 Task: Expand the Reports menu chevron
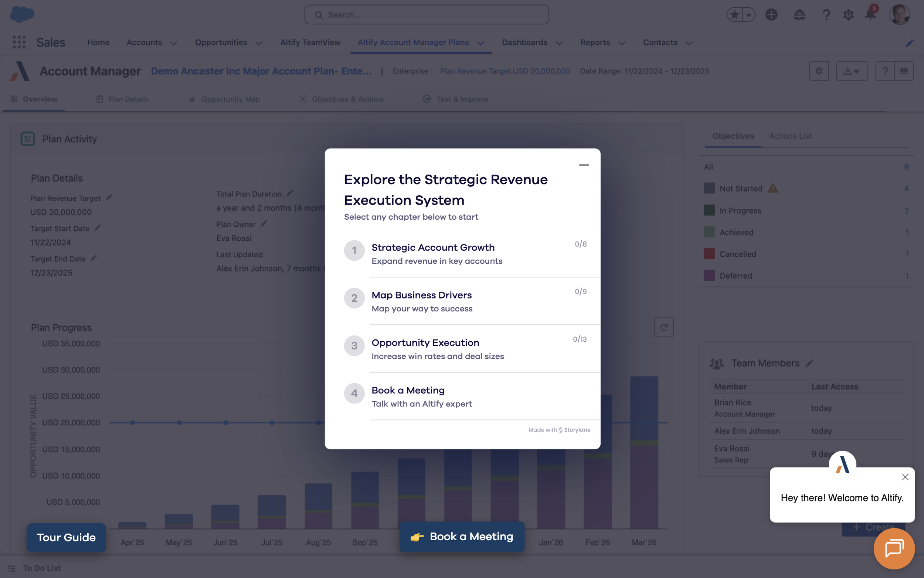tap(621, 43)
